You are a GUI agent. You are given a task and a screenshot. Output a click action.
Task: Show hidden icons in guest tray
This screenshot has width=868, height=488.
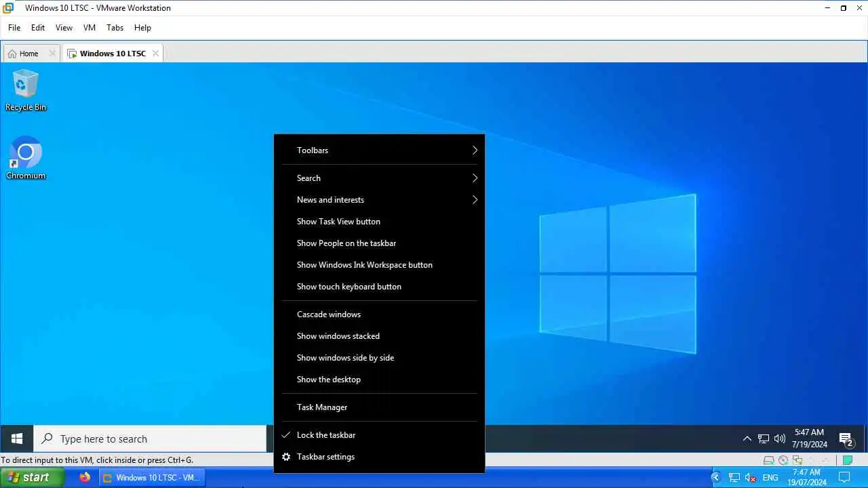[747, 439]
